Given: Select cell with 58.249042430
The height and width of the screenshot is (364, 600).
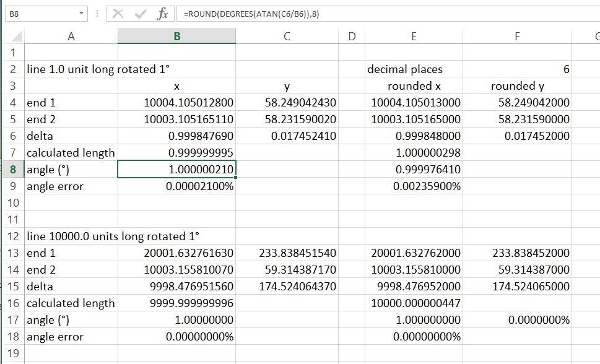Looking at the screenshot, I should point(287,103).
